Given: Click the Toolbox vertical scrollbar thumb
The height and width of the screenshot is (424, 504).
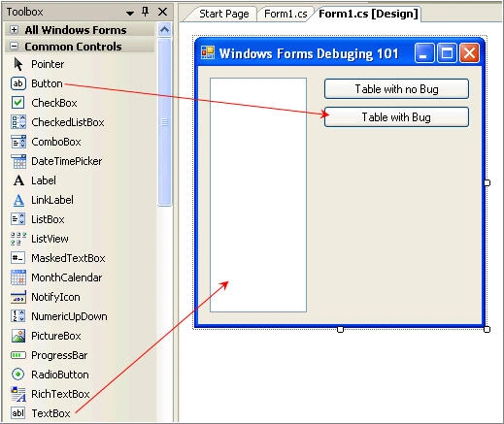Looking at the screenshot, I should pyautogui.click(x=164, y=121).
